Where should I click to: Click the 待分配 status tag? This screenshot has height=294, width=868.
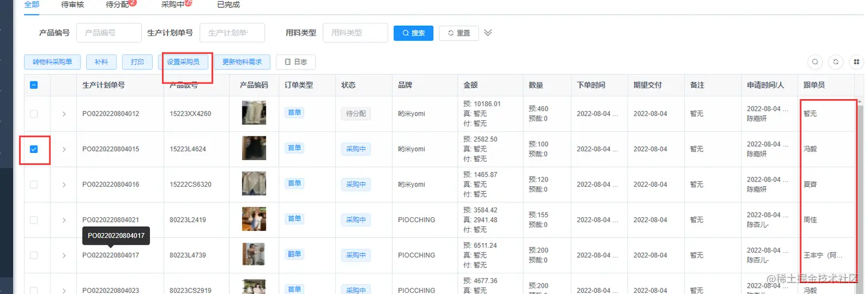pos(356,113)
